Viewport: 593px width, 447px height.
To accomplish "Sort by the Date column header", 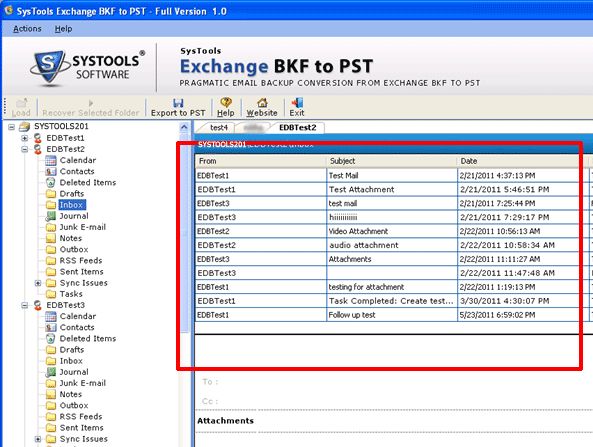I will click(522, 161).
